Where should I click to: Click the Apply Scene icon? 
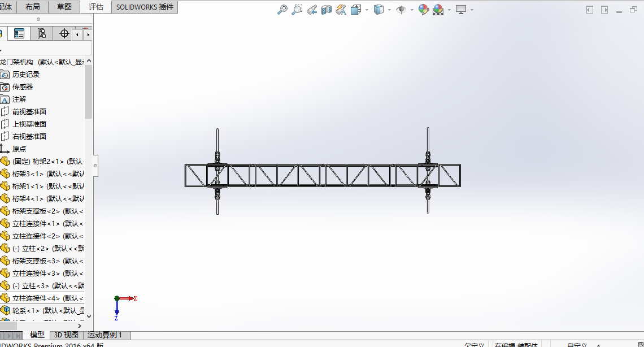point(438,10)
